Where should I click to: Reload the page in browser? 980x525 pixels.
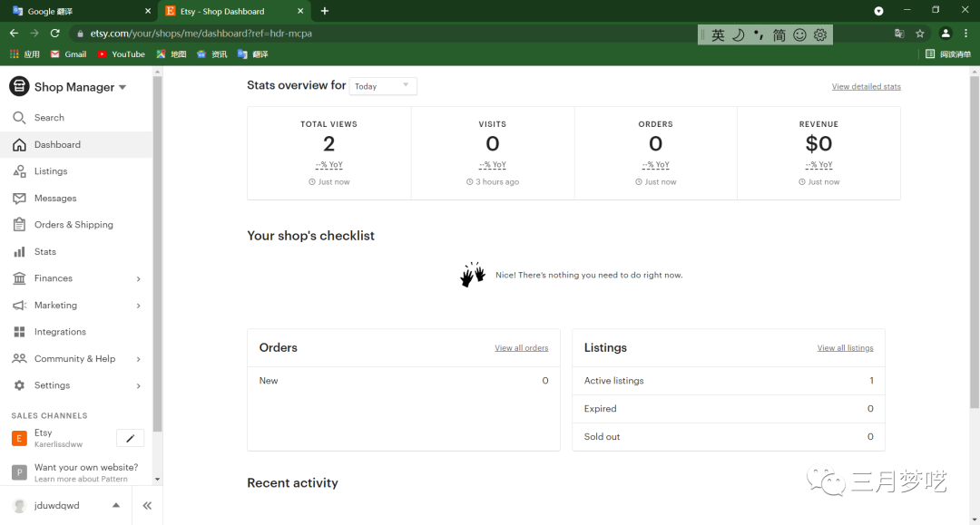click(x=54, y=34)
